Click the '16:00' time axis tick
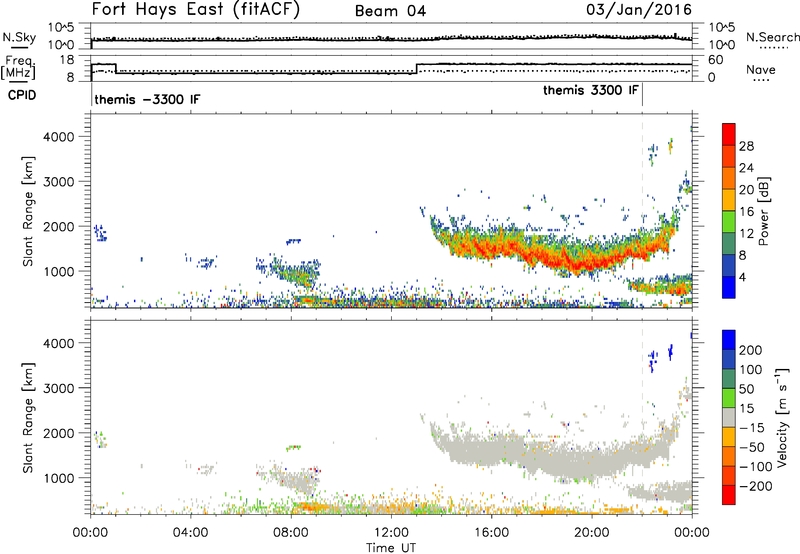 [x=491, y=533]
